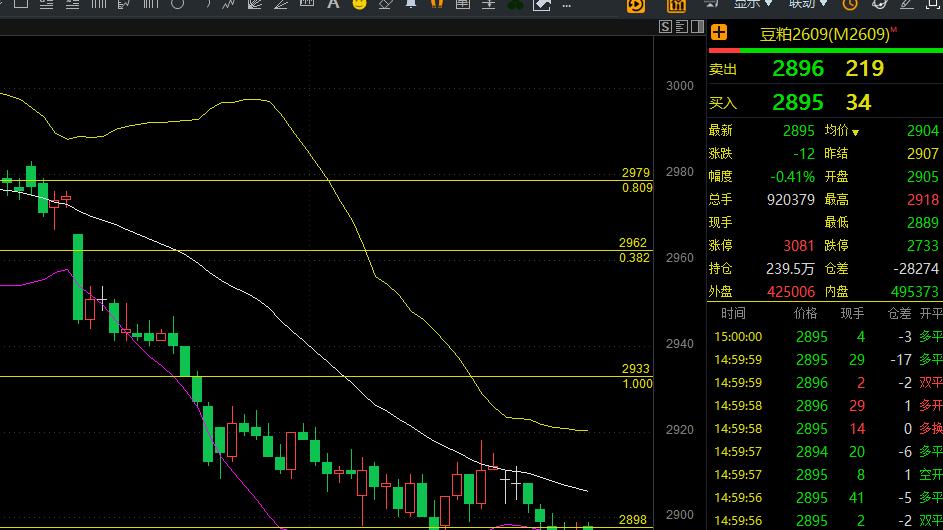Viewport: 943px width, 530px height.
Task: Click the orange plus icon beside 豆粕2609
Action: tap(719, 32)
